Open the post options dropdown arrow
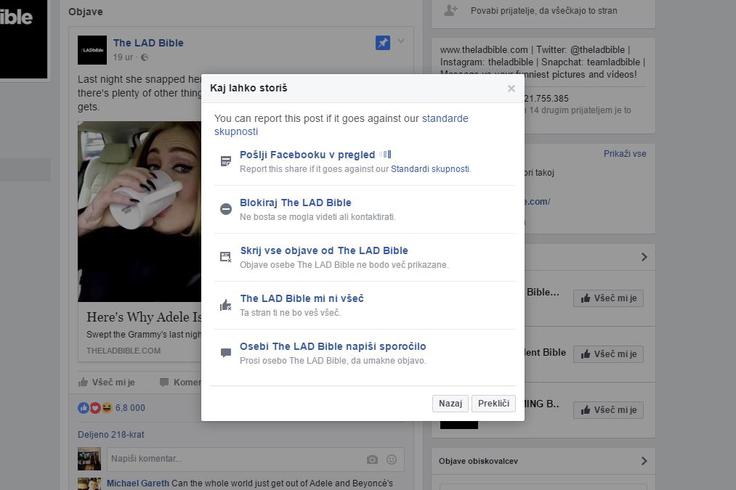The width and height of the screenshot is (736, 490). pyautogui.click(x=401, y=41)
